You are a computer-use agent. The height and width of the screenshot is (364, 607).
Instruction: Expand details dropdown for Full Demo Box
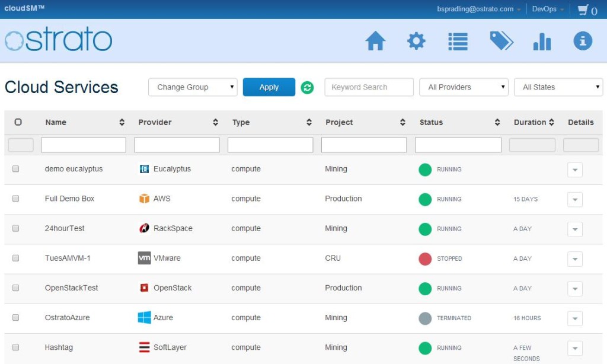click(x=575, y=199)
